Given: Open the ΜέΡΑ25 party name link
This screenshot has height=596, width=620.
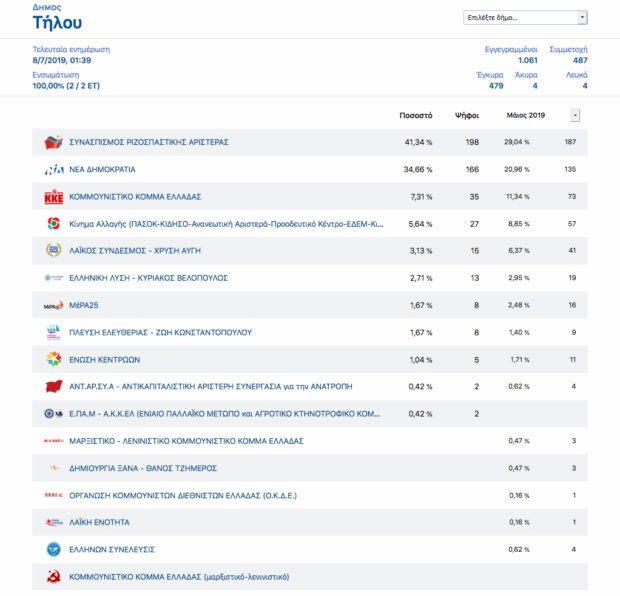Looking at the screenshot, I should click(x=83, y=305).
